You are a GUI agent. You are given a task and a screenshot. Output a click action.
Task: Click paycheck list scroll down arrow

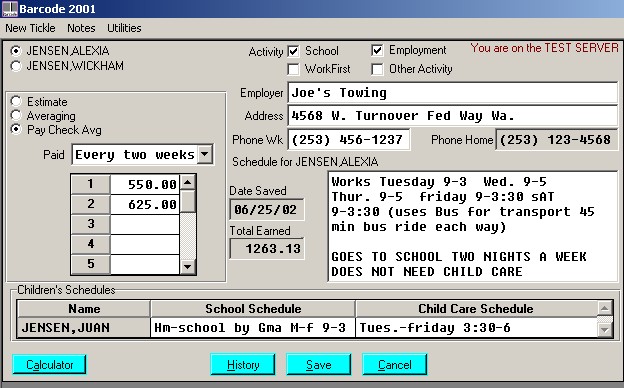click(187, 267)
